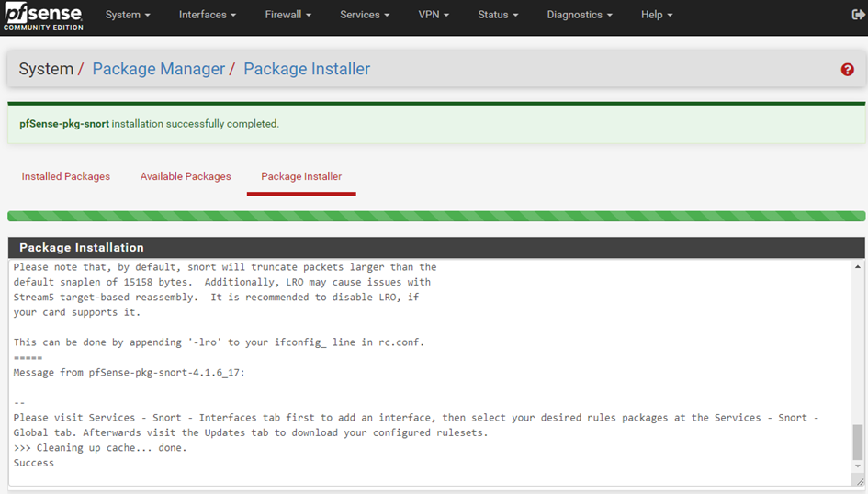Open the System dropdown menu
This screenshot has height=494, width=868.
[128, 15]
